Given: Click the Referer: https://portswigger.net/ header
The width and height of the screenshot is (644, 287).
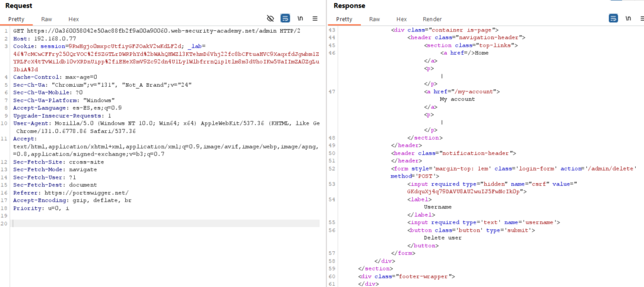Looking at the screenshot, I should [70, 193].
